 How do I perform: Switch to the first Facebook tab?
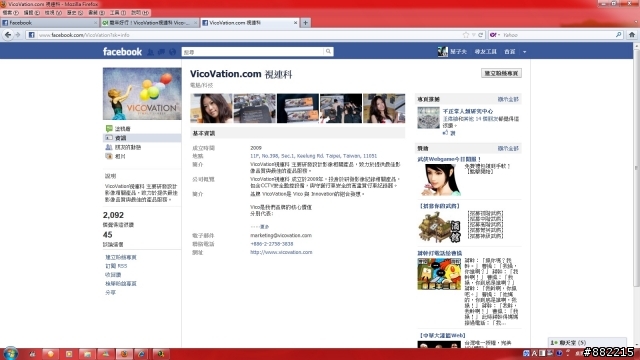tap(49, 23)
